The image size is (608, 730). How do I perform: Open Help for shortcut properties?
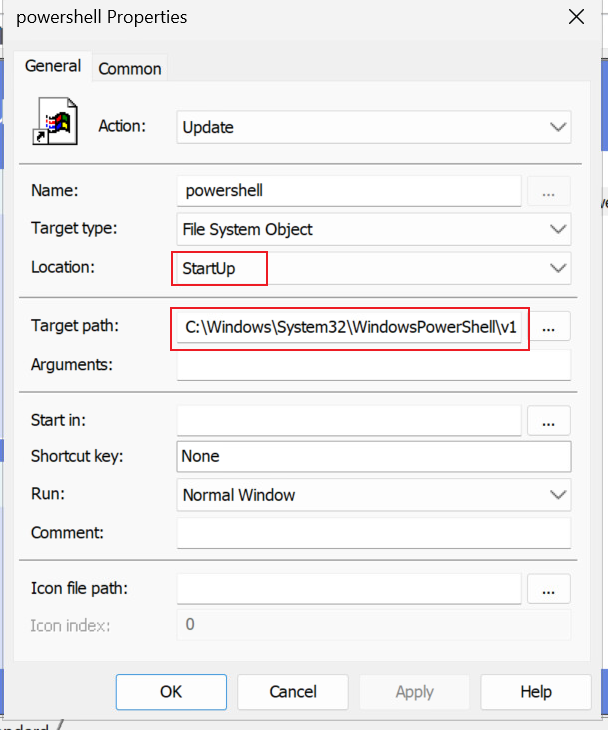536,692
